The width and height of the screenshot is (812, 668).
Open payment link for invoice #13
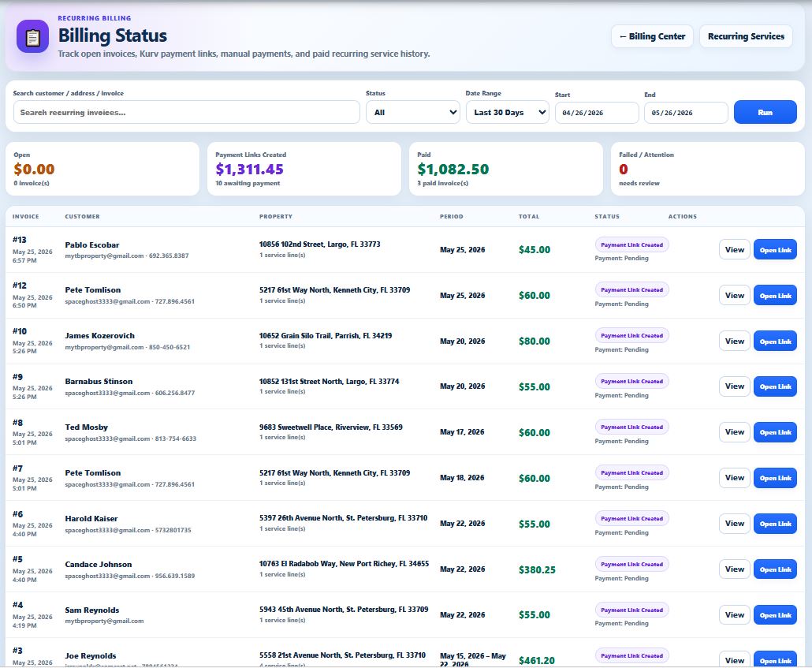[775, 250]
